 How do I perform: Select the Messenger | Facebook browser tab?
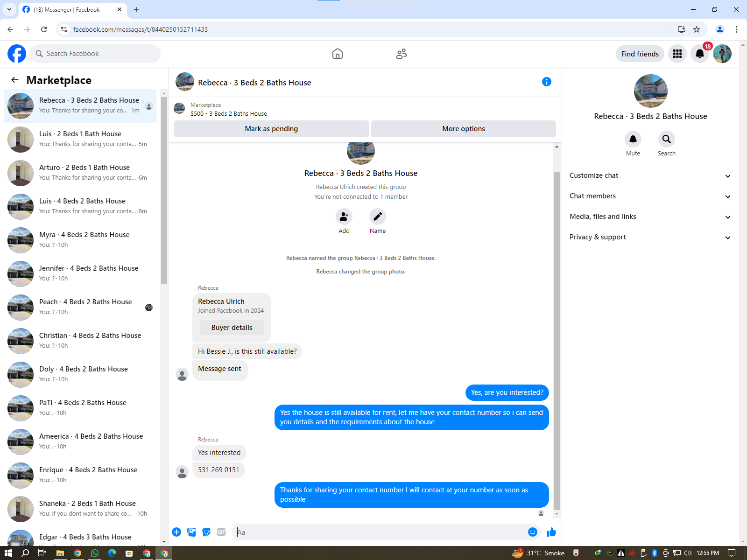[x=72, y=10]
